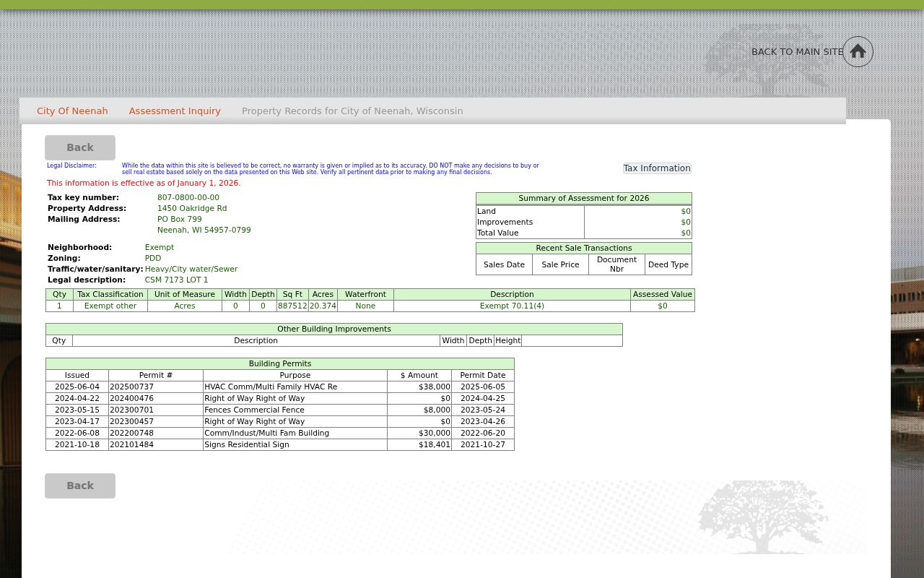Image resolution: width=924 pixels, height=578 pixels.
Task: Click Fences Commercial Fence purpose cell
Action: (295, 410)
